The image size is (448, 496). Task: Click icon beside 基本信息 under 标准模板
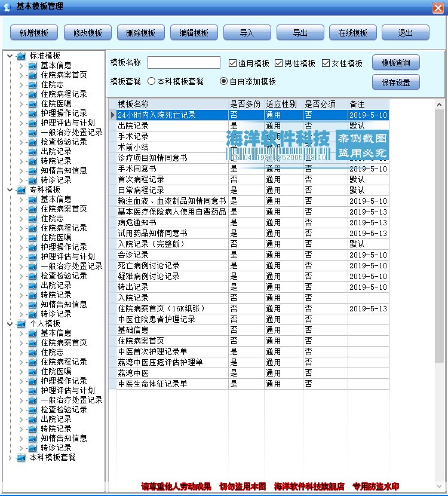tap(33, 66)
